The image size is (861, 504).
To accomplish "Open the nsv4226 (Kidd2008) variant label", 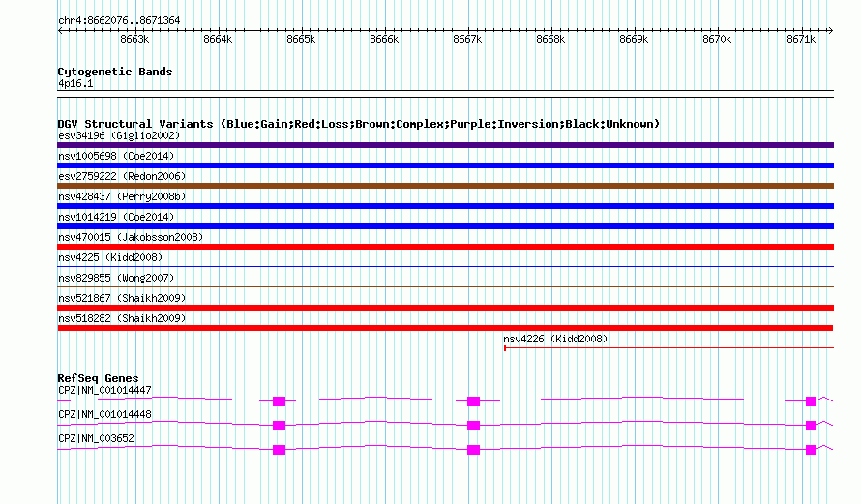I will coord(555,339).
